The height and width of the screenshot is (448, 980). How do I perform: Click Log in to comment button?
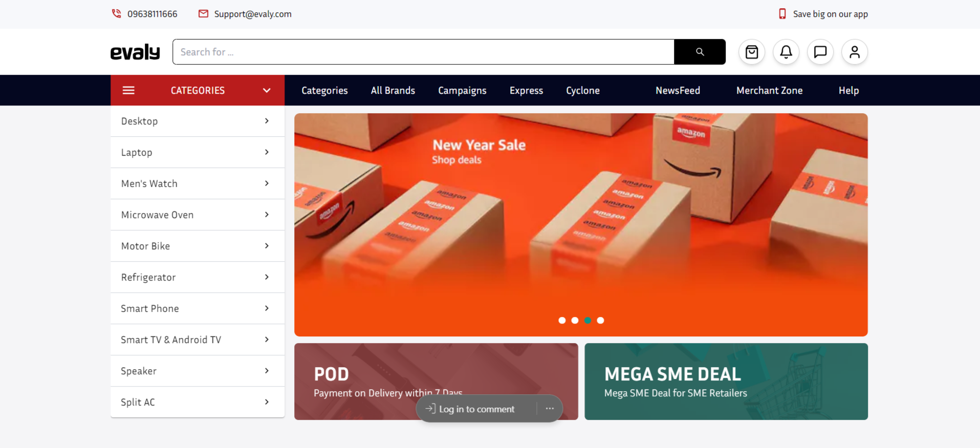click(x=476, y=409)
